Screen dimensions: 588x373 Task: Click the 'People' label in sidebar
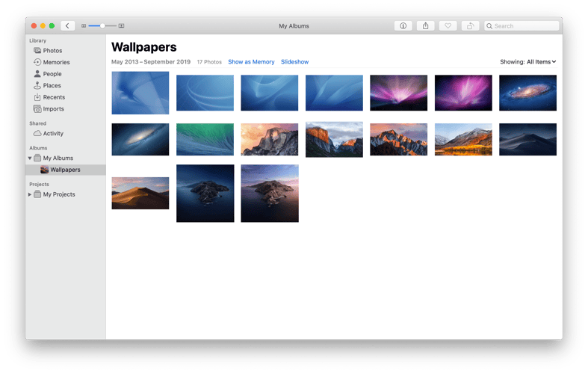[52, 74]
